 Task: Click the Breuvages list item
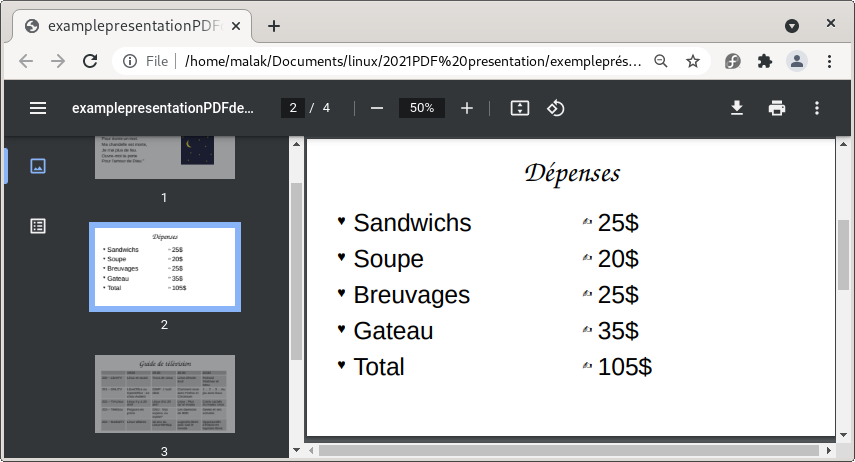(412, 295)
